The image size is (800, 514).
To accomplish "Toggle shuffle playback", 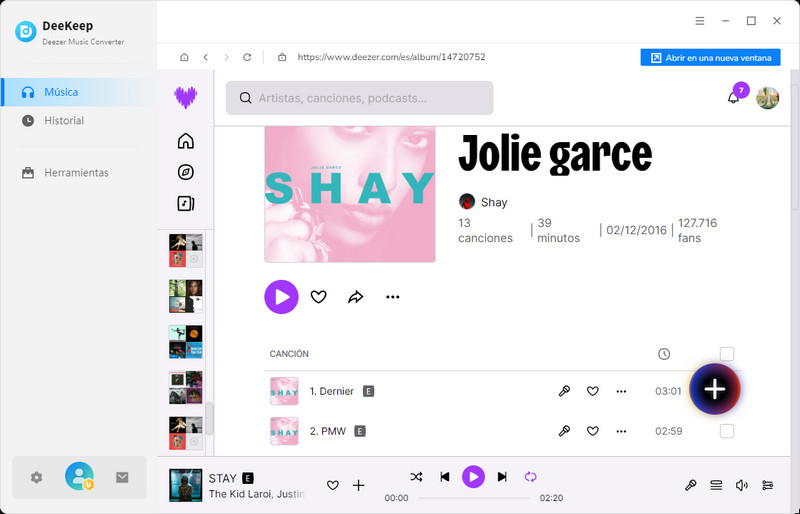I will pos(416,477).
